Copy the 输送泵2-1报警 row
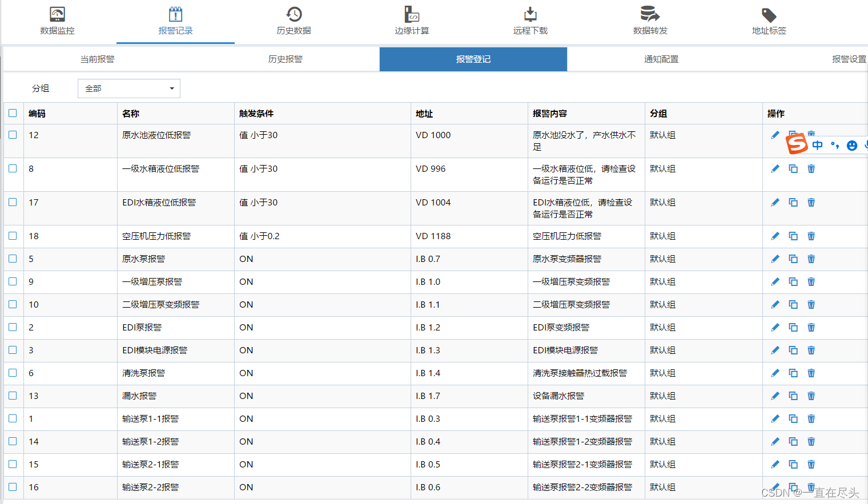 coord(793,465)
